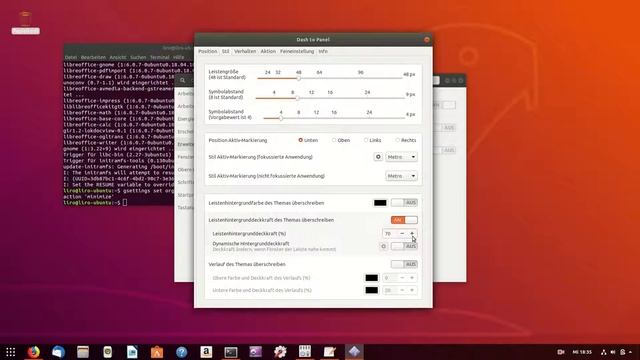Open the purple screenshot app icon in taskbar
This screenshot has width=640, height=360.
[x=256, y=351]
